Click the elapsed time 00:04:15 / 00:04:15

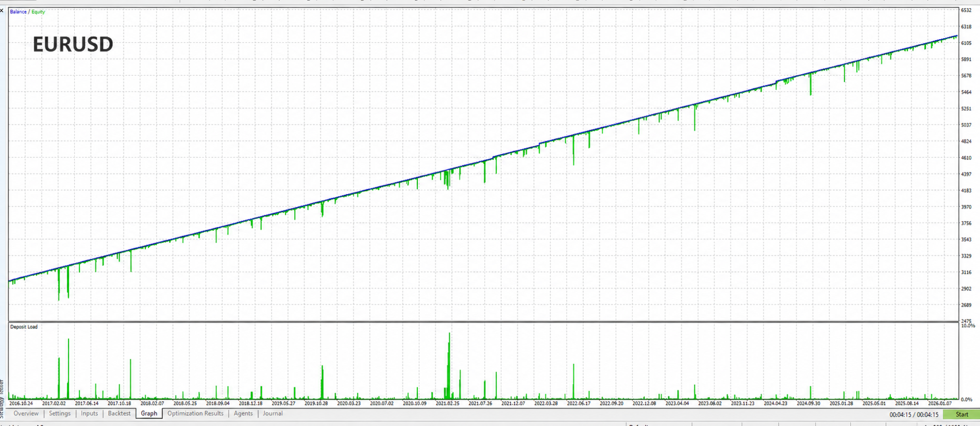pyautogui.click(x=914, y=415)
